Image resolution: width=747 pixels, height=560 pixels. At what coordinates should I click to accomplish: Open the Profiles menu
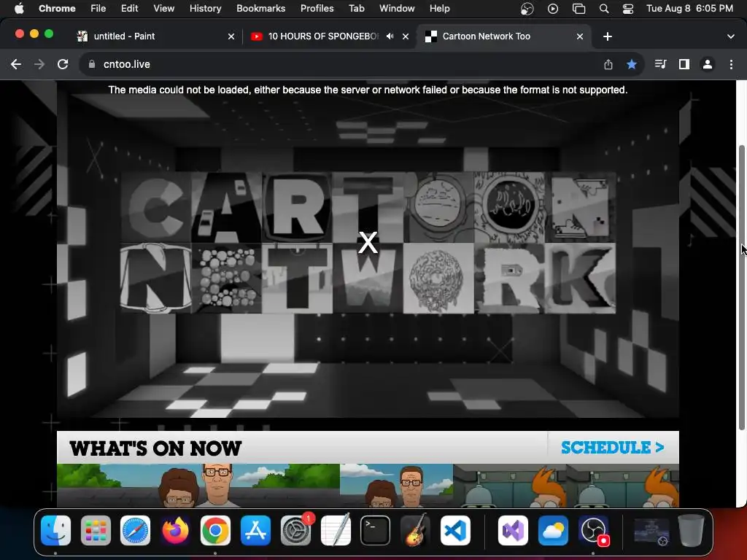click(317, 9)
